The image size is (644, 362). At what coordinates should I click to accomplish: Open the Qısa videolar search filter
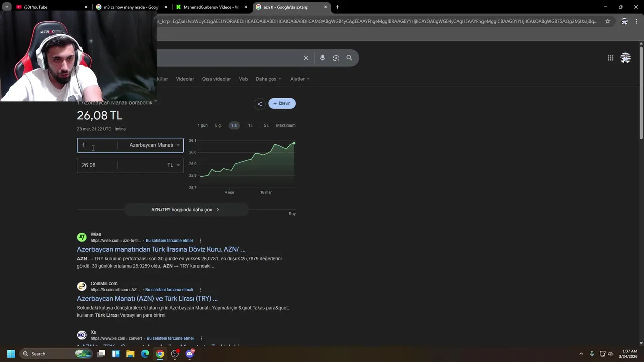tap(216, 79)
